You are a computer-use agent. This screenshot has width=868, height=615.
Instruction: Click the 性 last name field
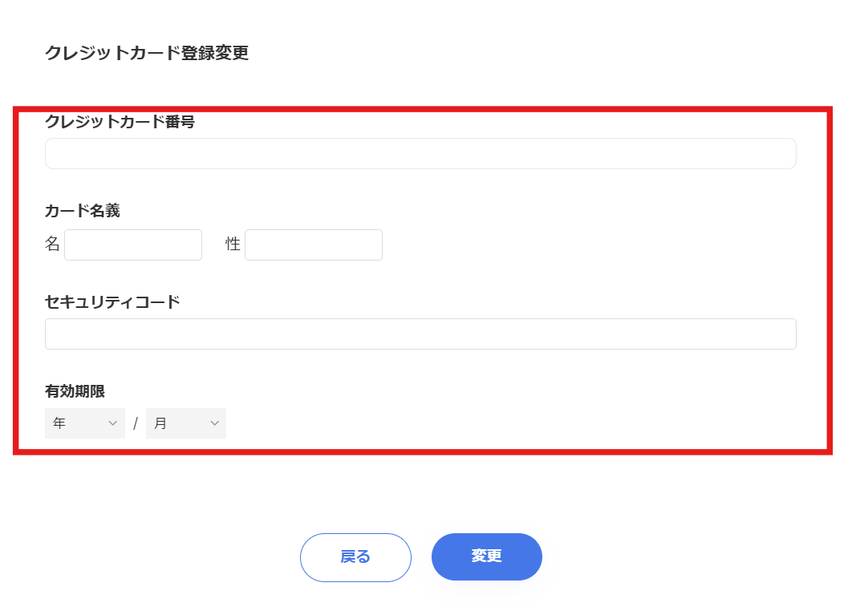point(313,245)
